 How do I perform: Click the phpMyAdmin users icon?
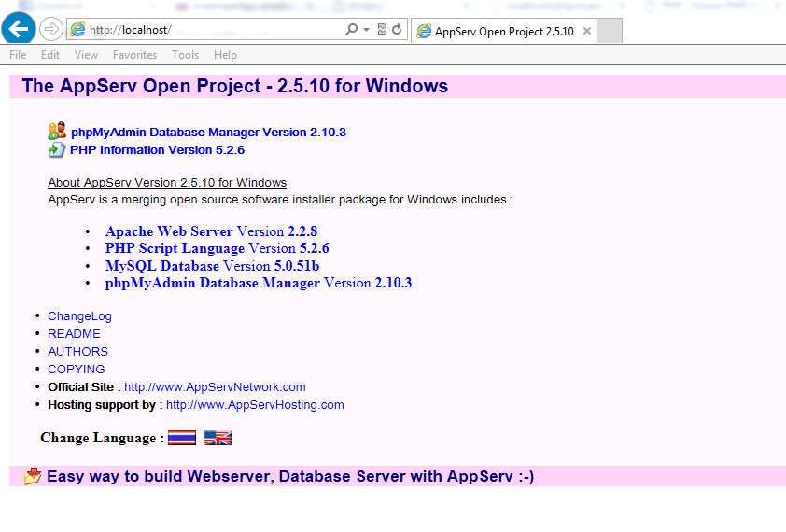click(57, 131)
